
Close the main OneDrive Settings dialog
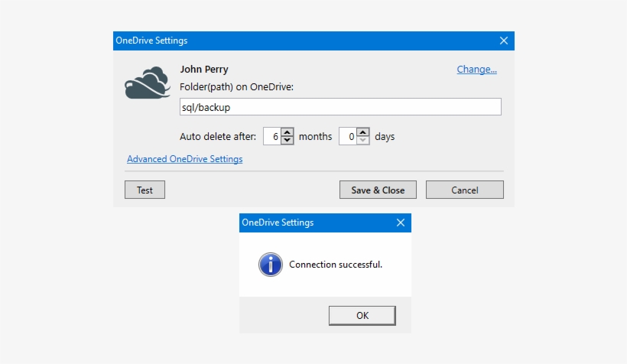(x=504, y=41)
